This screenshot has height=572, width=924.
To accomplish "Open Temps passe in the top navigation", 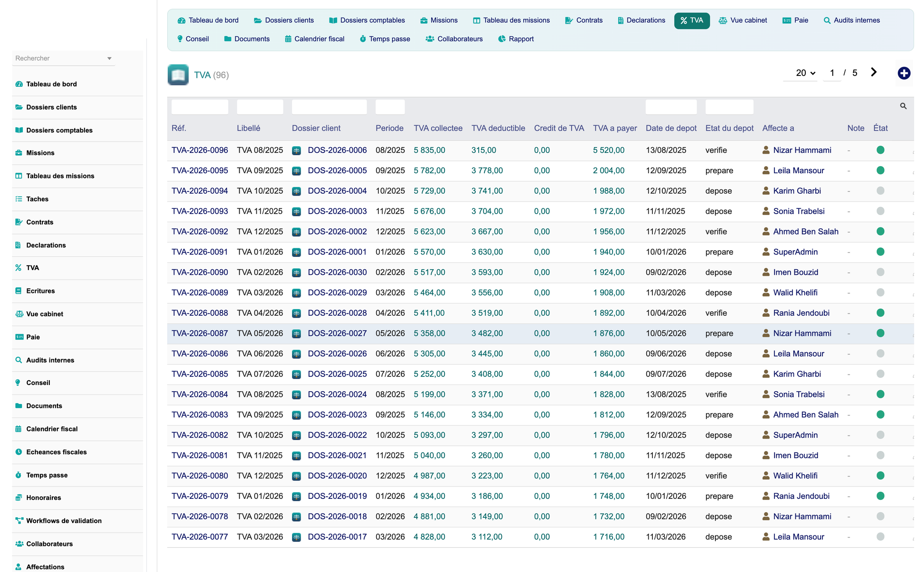I will point(385,39).
